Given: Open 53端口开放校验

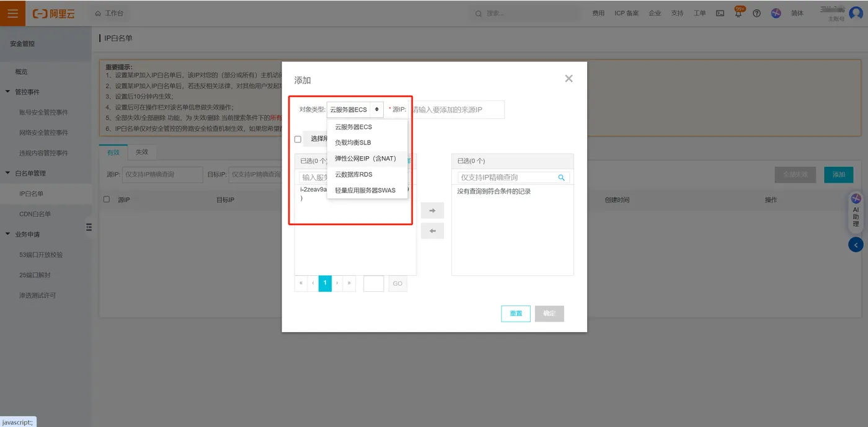Looking at the screenshot, I should click(41, 254).
